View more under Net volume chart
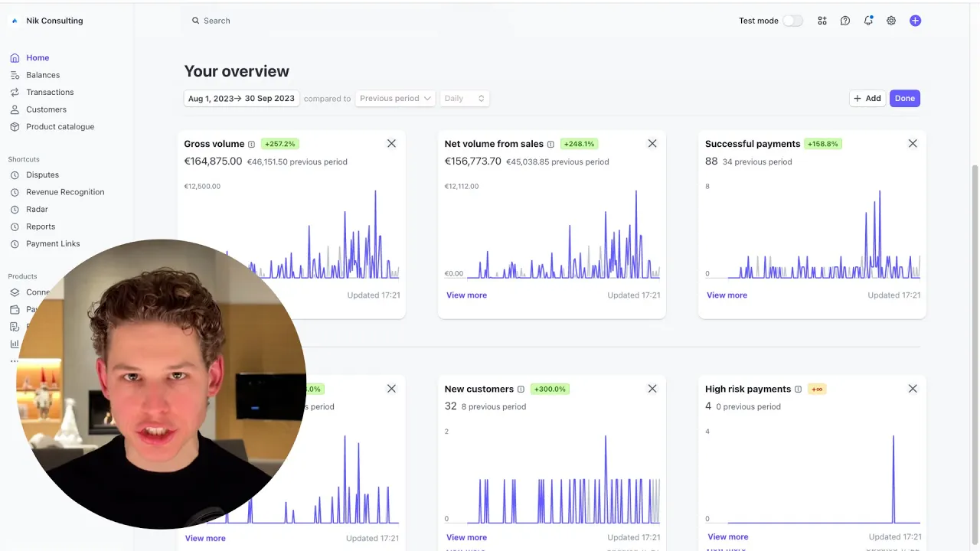 [466, 295]
